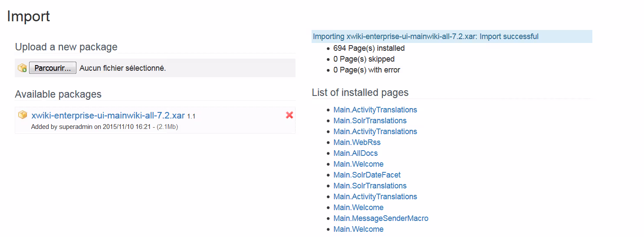Open Main.ActivityTranslations below the second Main.SolrTranslations
Image resolution: width=644 pixels, height=237 pixels.
pyautogui.click(x=375, y=197)
